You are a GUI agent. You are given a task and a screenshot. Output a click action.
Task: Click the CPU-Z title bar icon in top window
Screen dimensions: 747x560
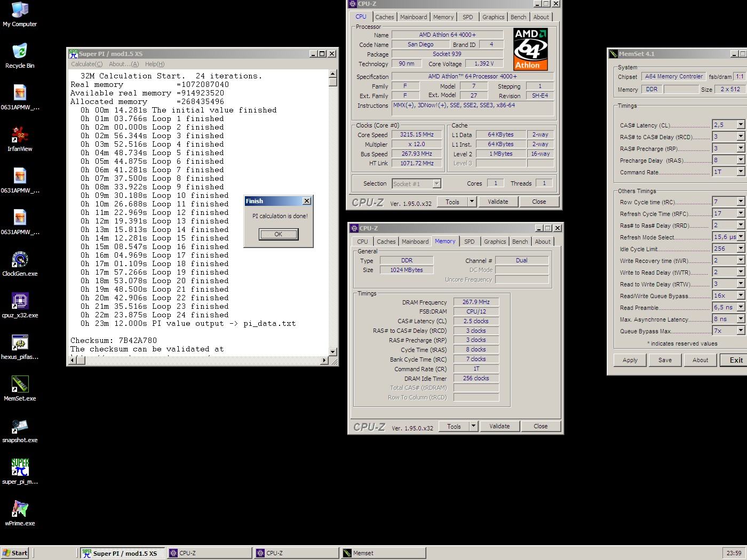point(353,4)
